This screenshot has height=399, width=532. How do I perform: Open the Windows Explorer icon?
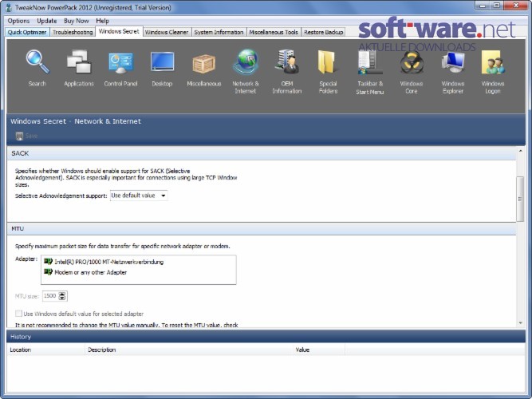click(x=453, y=62)
